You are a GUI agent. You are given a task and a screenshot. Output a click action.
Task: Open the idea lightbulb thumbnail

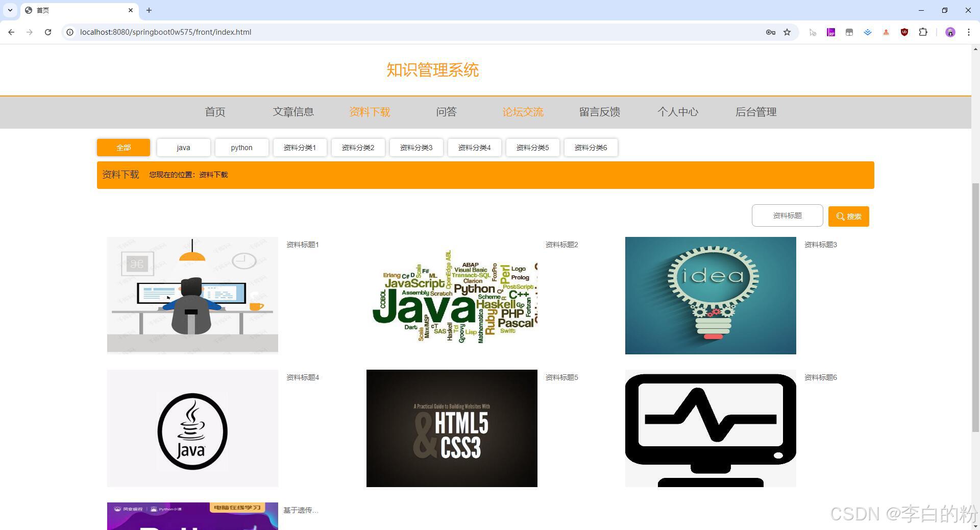(x=710, y=295)
